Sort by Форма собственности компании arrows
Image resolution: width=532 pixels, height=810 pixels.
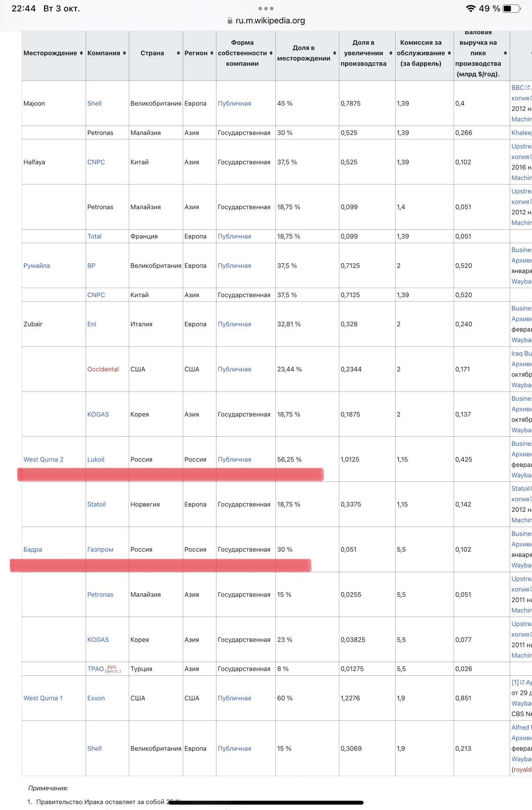click(271, 53)
